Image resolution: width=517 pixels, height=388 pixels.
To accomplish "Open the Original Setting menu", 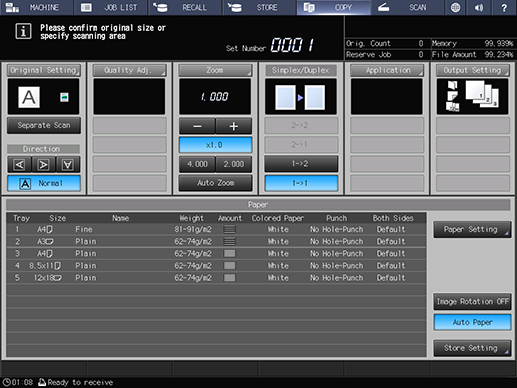I will click(44, 70).
